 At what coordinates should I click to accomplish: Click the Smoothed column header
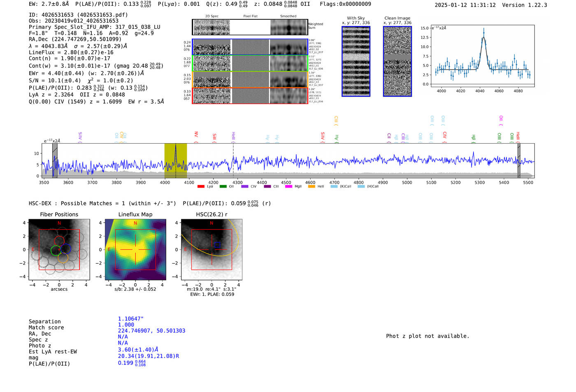tap(288, 16)
